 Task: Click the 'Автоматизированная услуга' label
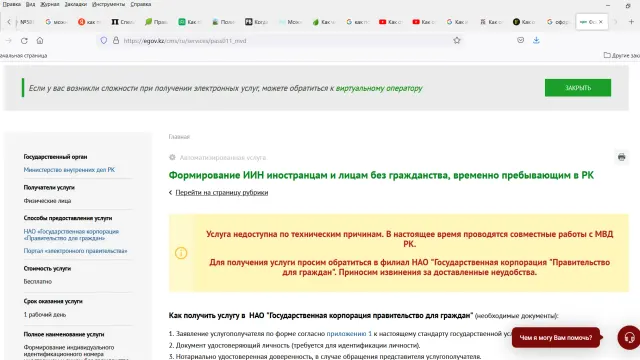point(222,158)
